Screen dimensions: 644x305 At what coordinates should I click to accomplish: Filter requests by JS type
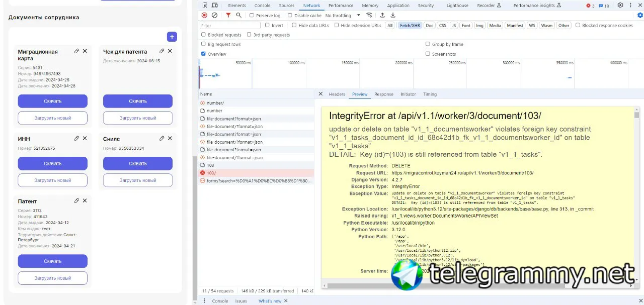(x=454, y=25)
